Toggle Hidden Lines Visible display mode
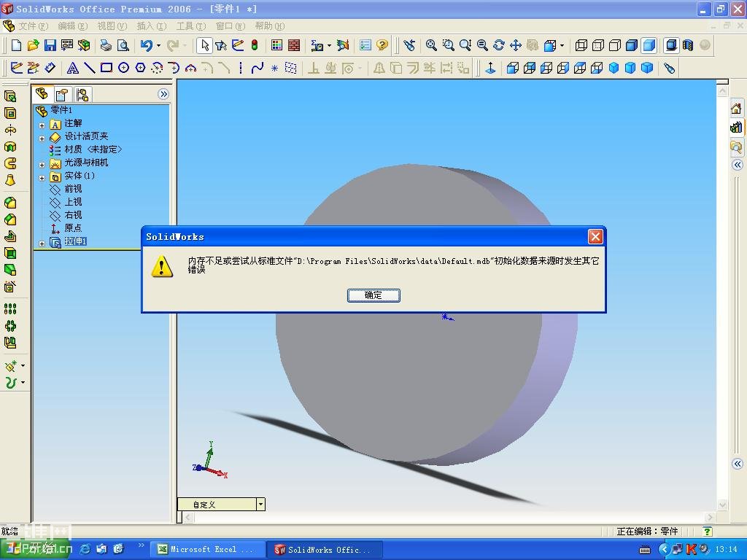The width and height of the screenshot is (747, 560). click(598, 45)
